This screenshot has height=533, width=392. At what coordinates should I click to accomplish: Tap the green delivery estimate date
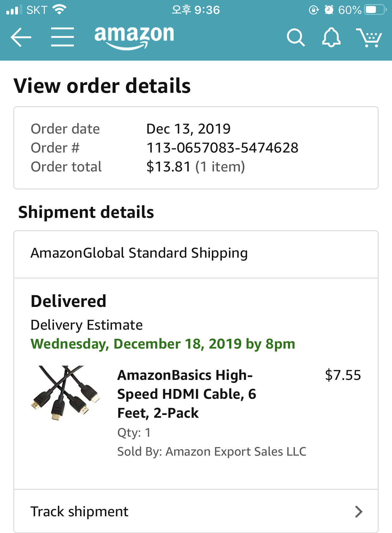click(163, 344)
